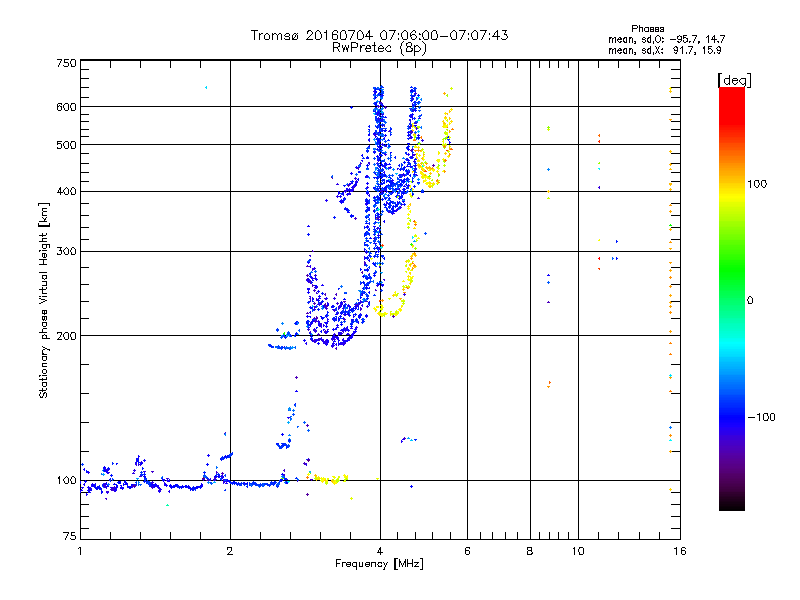The height and width of the screenshot is (600, 800).
Task: Click the '750' y-axis tick label
Action: (66, 63)
